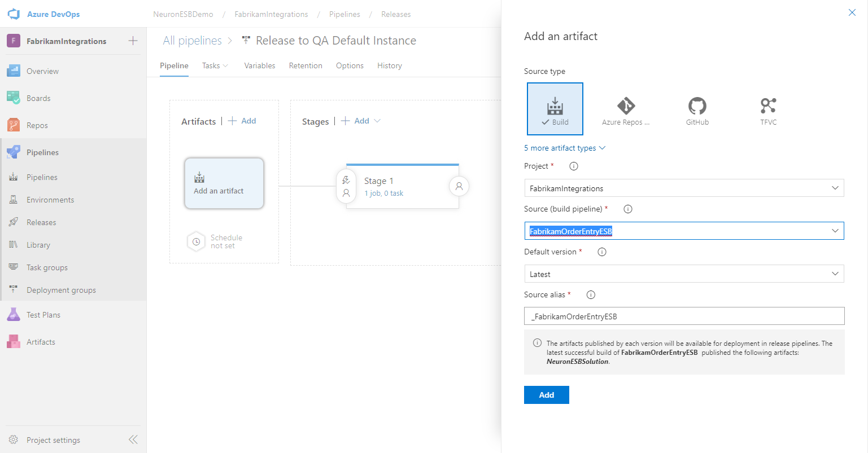Click the plus icon next to FabrikamIntegrations
This screenshot has width=868, height=453.
pos(133,41)
